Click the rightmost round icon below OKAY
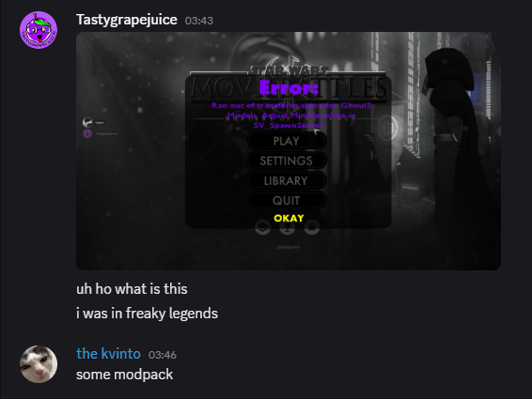The height and width of the screenshot is (399, 532). tap(312, 227)
